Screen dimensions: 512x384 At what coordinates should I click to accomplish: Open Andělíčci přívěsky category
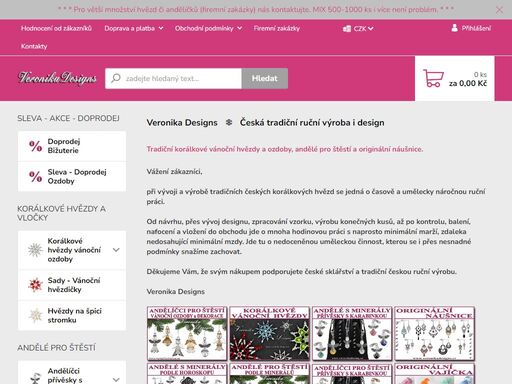tap(65, 375)
